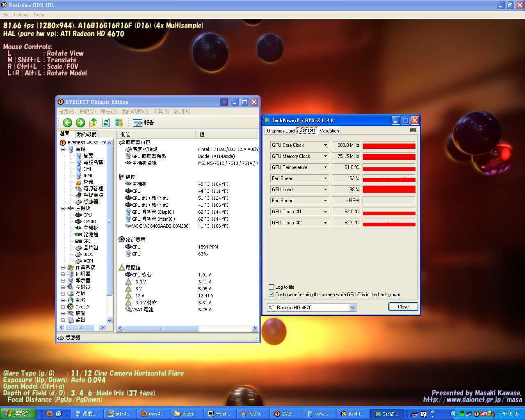Enable the Log to file checkbox

point(271,287)
